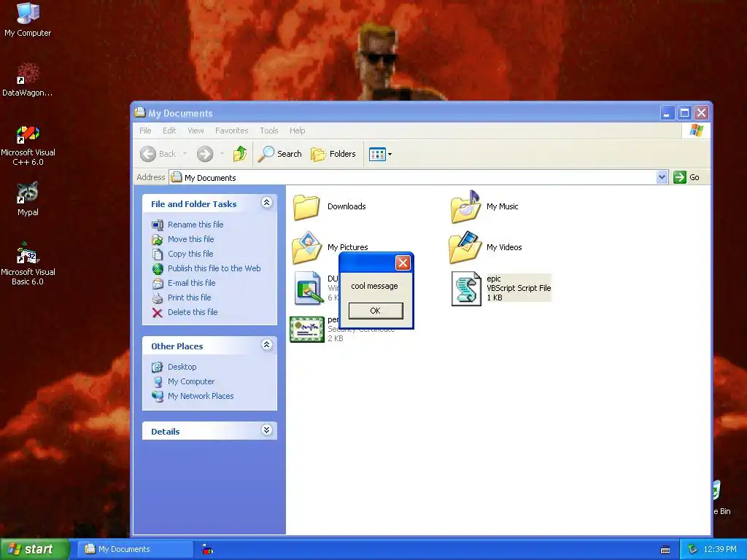Click Delete this file
This screenshot has height=560, width=747.
[193, 312]
